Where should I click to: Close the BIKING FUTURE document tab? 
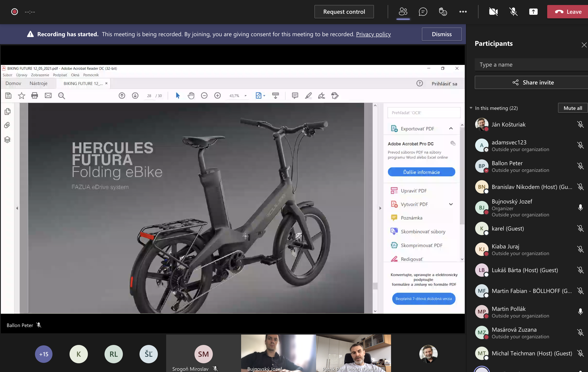[106, 83]
